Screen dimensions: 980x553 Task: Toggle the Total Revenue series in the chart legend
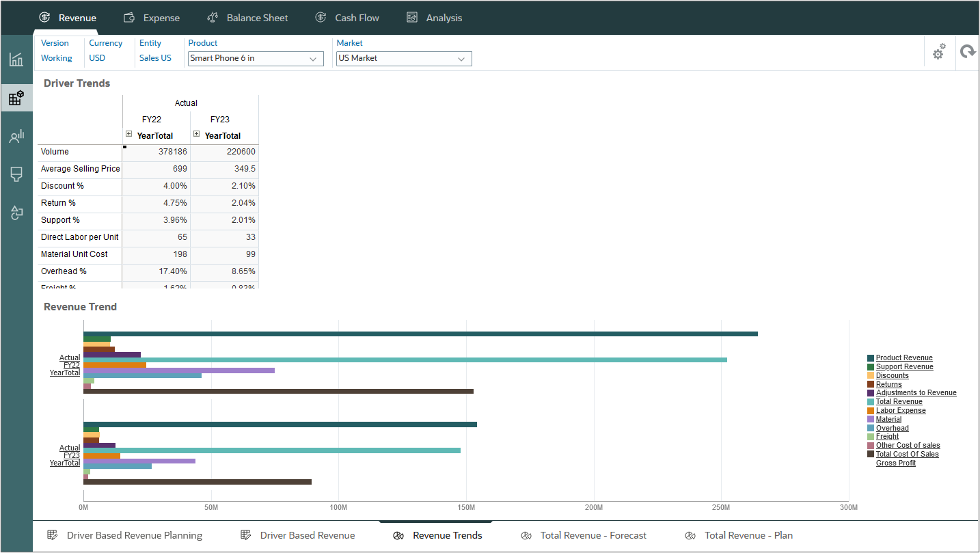(899, 401)
